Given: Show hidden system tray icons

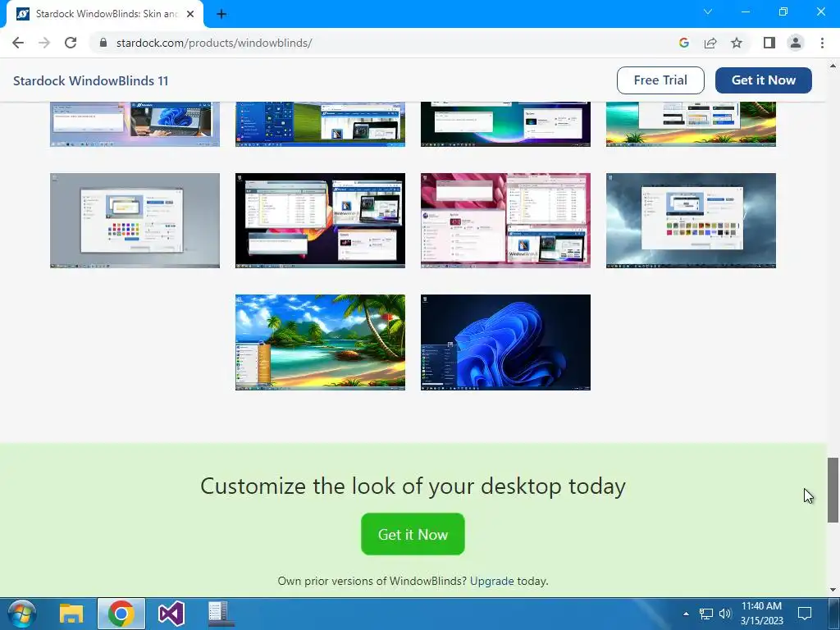Looking at the screenshot, I should [x=686, y=614].
